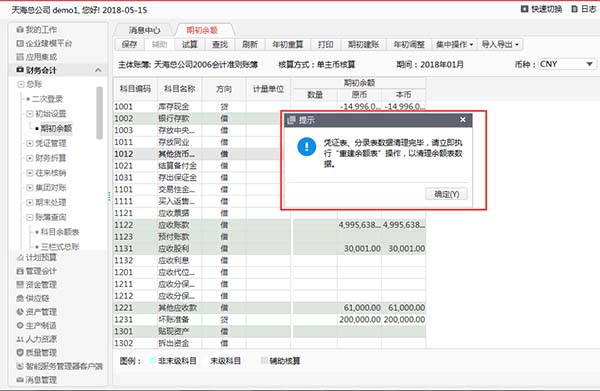Open 智能服务管理器客户端 in the sidebar
The image size is (600, 391).
coord(60,366)
